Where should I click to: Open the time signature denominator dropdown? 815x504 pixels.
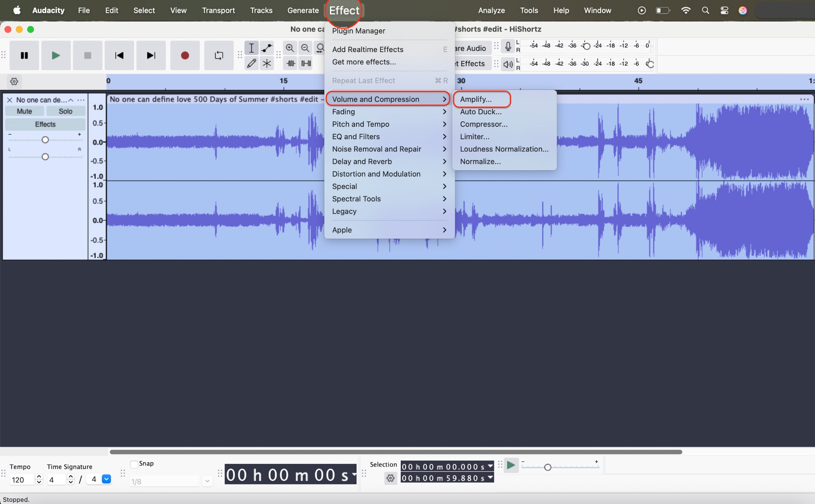click(x=106, y=479)
